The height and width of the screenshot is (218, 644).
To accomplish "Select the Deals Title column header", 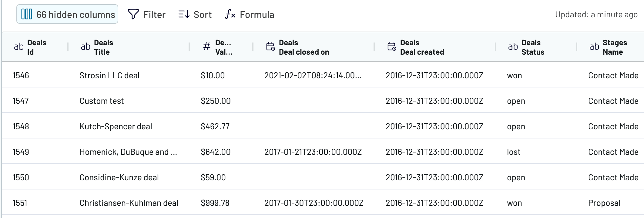I will pyautogui.click(x=129, y=47).
